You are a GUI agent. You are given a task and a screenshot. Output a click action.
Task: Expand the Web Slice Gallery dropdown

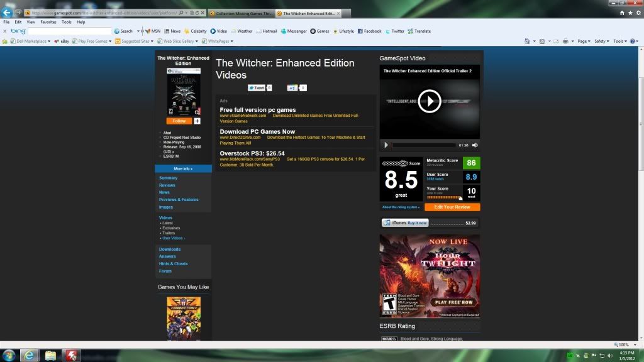(196, 41)
